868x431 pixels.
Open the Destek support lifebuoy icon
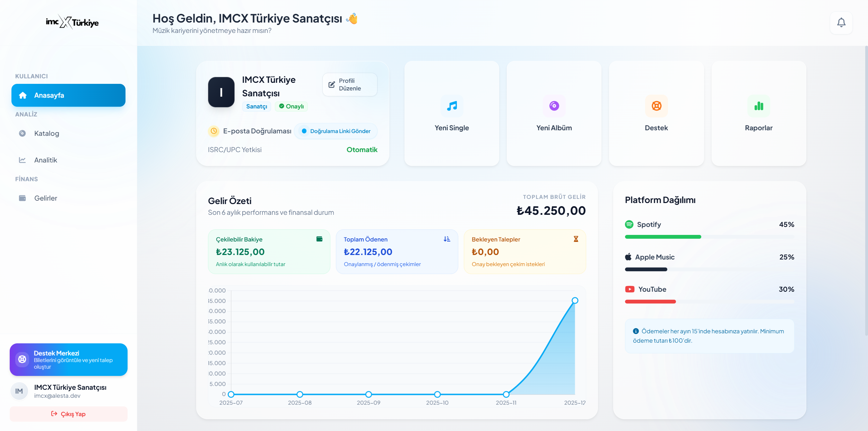click(656, 106)
